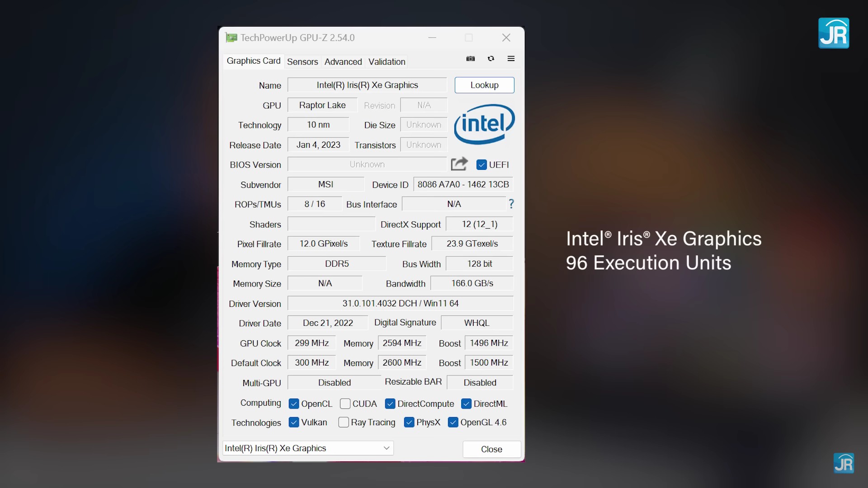868x488 pixels.
Task: Click the screenshot camera icon
Action: coord(471,59)
